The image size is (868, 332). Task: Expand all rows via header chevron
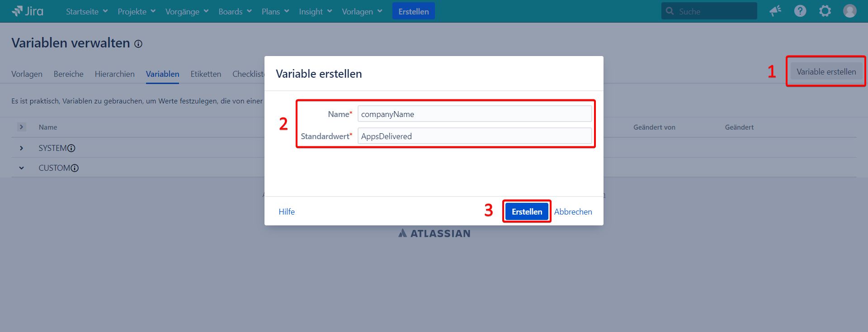(21, 127)
